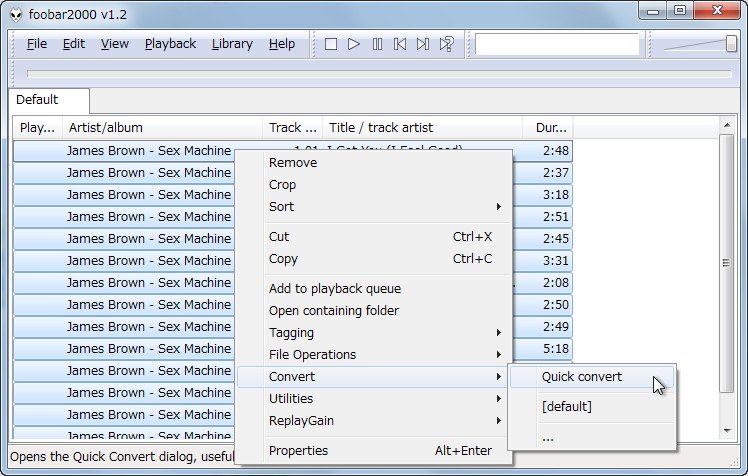The width and height of the screenshot is (748, 476).
Task: Select the track with duration 2:50
Action: (x=293, y=304)
